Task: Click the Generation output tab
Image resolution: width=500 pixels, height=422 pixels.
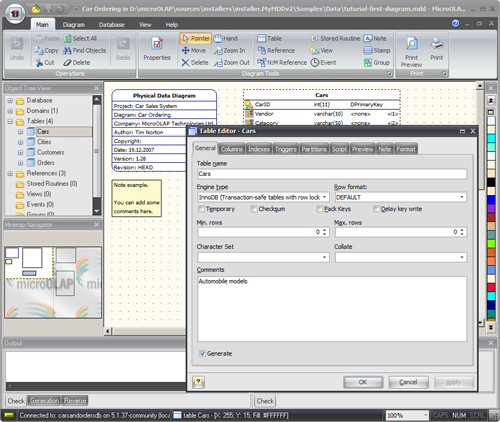Action: coord(44,401)
